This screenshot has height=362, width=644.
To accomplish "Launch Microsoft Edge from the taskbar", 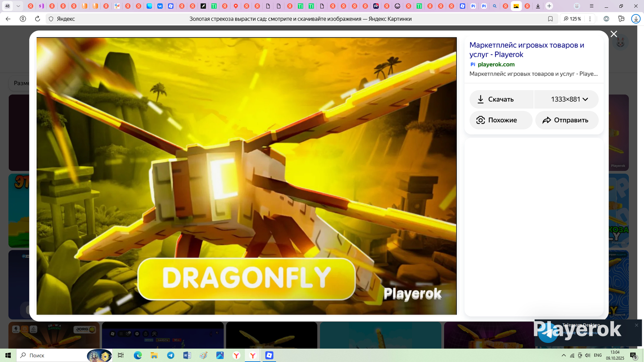I will pyautogui.click(x=138, y=355).
